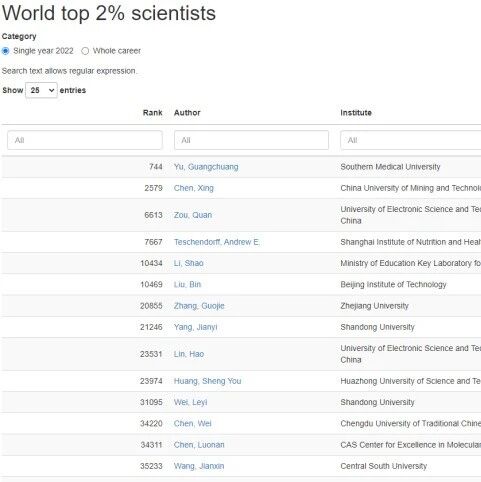This screenshot has width=481, height=482.
Task: Focus the Institute filter input field
Action: point(411,140)
